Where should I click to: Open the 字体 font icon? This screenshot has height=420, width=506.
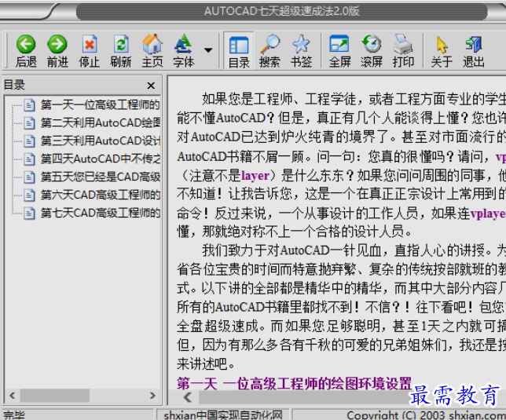point(183,44)
